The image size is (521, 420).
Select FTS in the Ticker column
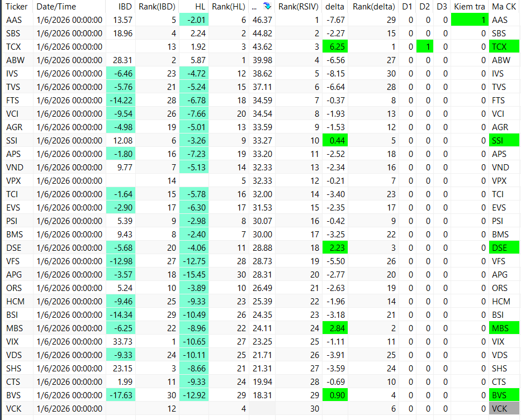point(13,101)
